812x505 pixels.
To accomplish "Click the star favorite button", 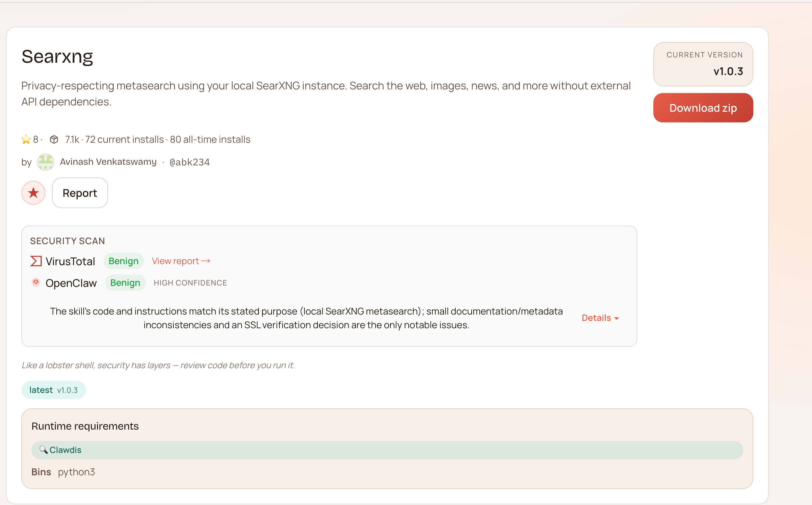I will point(33,193).
